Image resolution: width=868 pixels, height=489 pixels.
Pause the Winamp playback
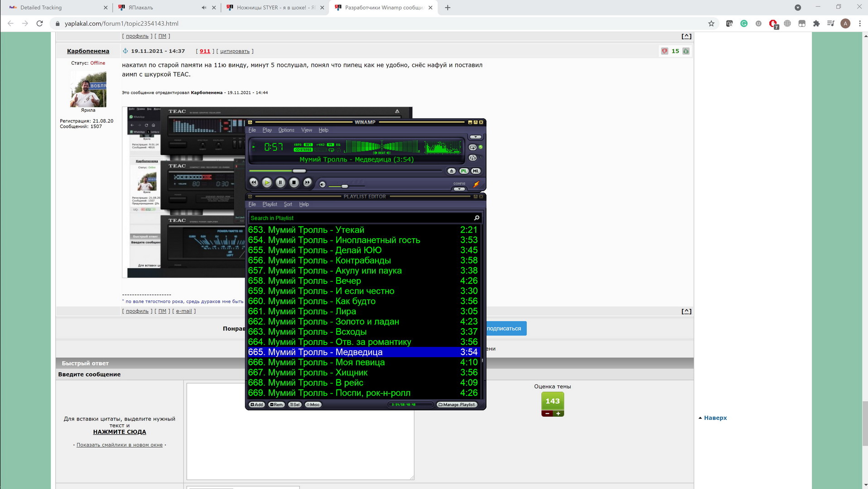click(280, 182)
